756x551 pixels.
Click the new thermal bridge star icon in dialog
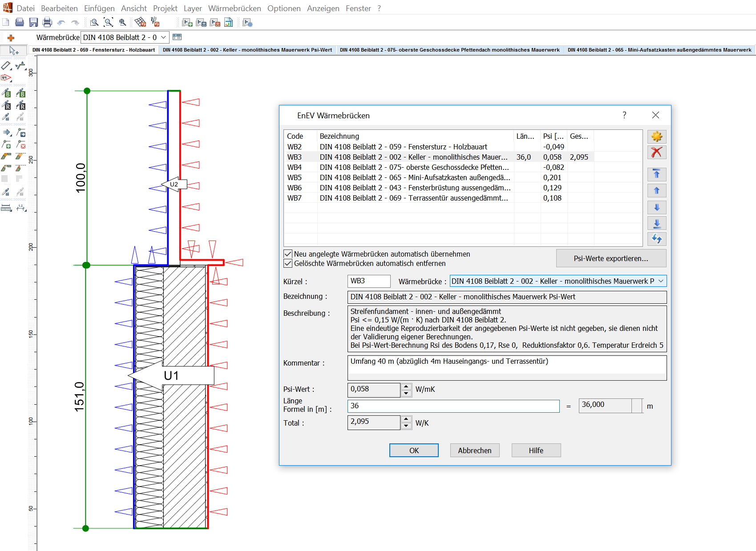(657, 137)
